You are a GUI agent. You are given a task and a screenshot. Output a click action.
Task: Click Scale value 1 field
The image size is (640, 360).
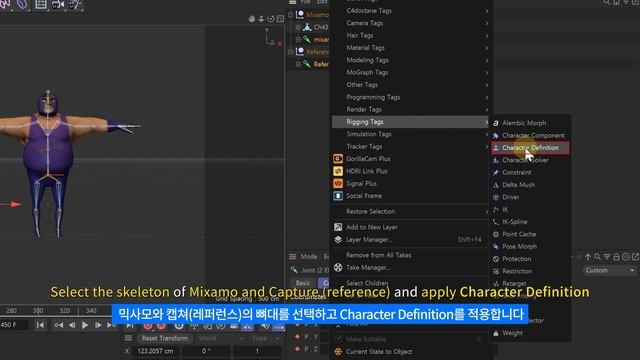coord(257,351)
